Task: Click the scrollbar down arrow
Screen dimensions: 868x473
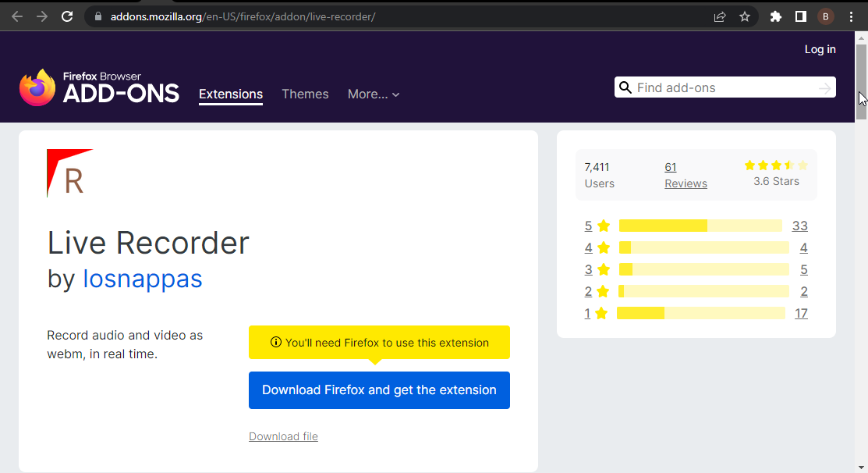Action: coord(861,468)
